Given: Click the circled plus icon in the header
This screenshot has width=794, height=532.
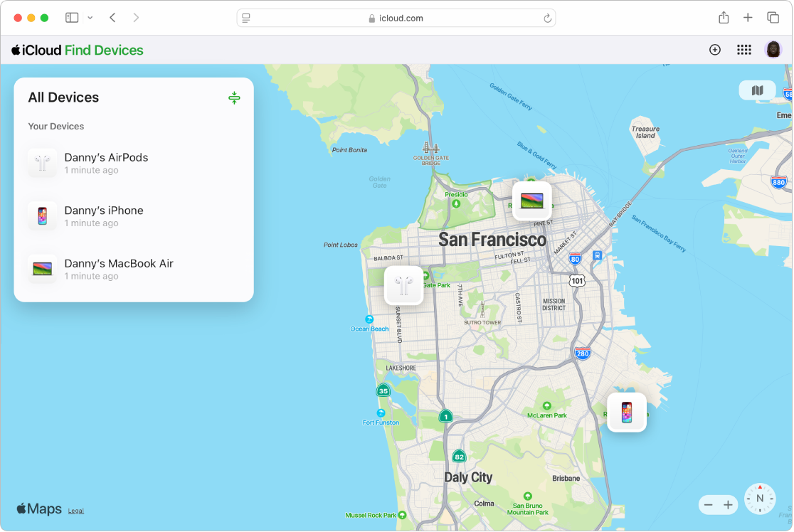Looking at the screenshot, I should coord(714,50).
